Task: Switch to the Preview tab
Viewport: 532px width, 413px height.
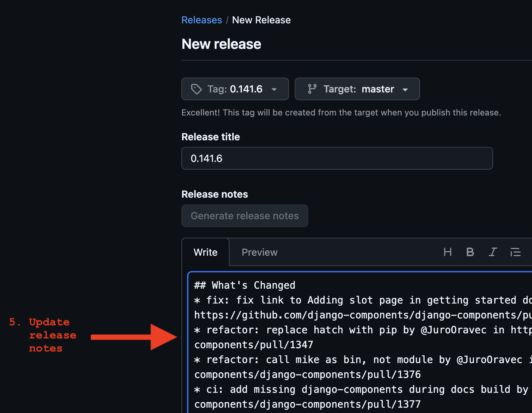Action: point(259,252)
